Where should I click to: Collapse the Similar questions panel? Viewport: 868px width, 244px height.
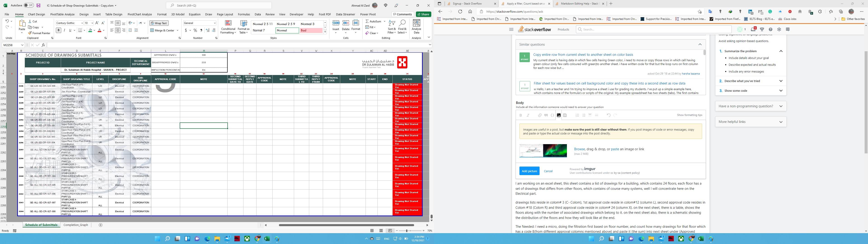700,45
